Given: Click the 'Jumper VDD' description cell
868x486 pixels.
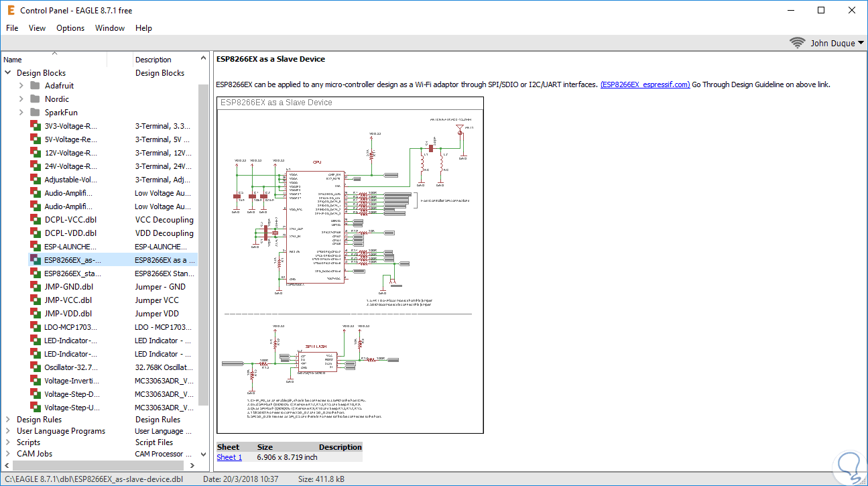Looking at the screenshot, I should click(157, 314).
